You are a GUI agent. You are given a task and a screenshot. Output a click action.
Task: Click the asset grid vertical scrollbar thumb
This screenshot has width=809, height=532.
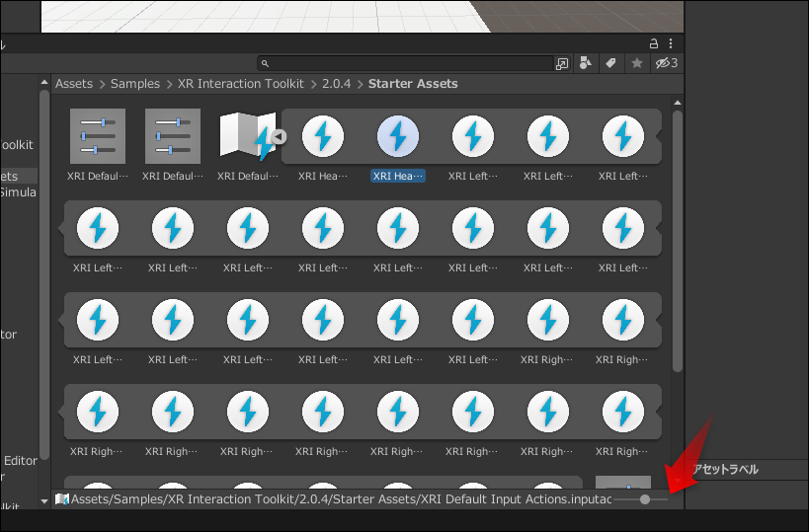pyautogui.click(x=678, y=240)
